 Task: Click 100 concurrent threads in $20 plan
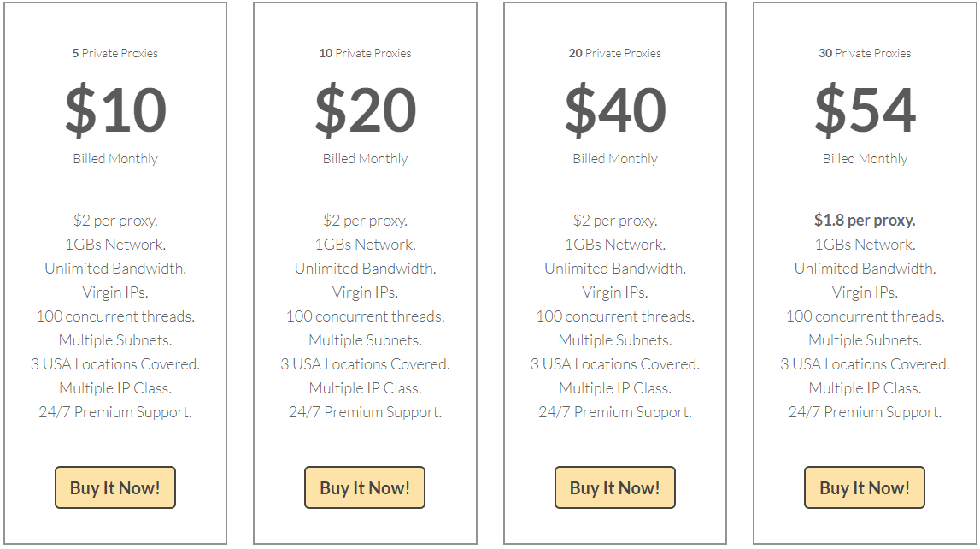pyautogui.click(x=365, y=316)
